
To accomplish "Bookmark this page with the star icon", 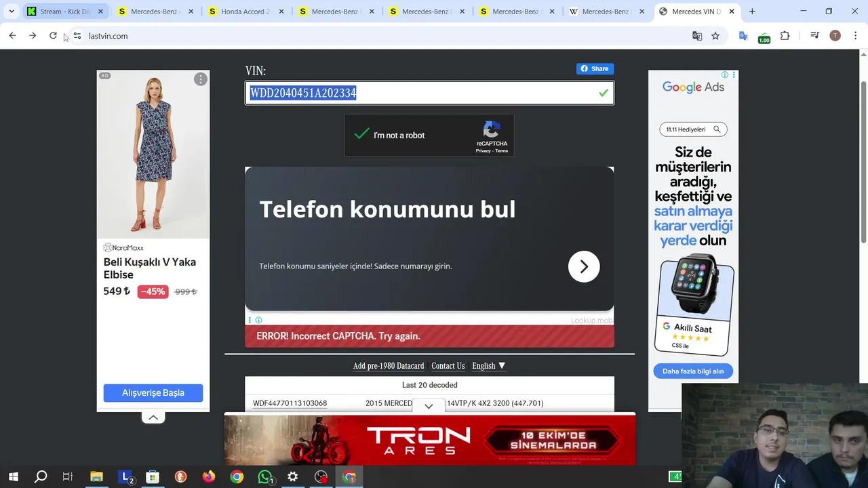I will click(x=715, y=36).
